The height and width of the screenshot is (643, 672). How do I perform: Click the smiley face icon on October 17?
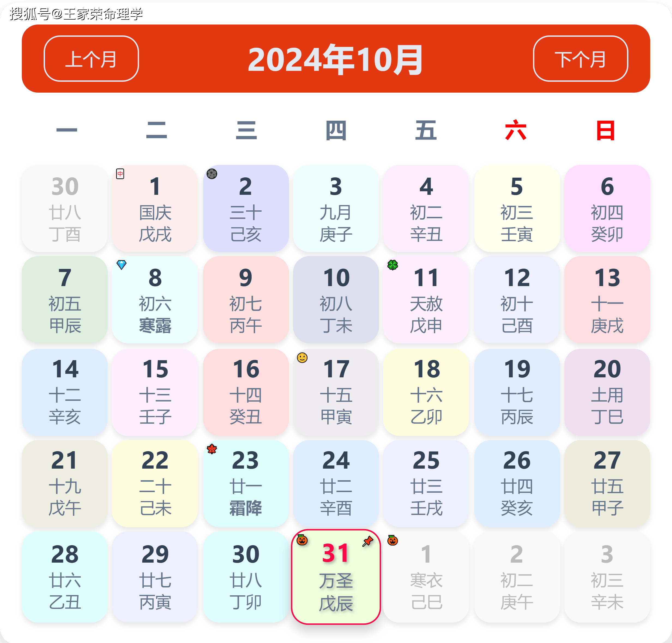tap(302, 358)
